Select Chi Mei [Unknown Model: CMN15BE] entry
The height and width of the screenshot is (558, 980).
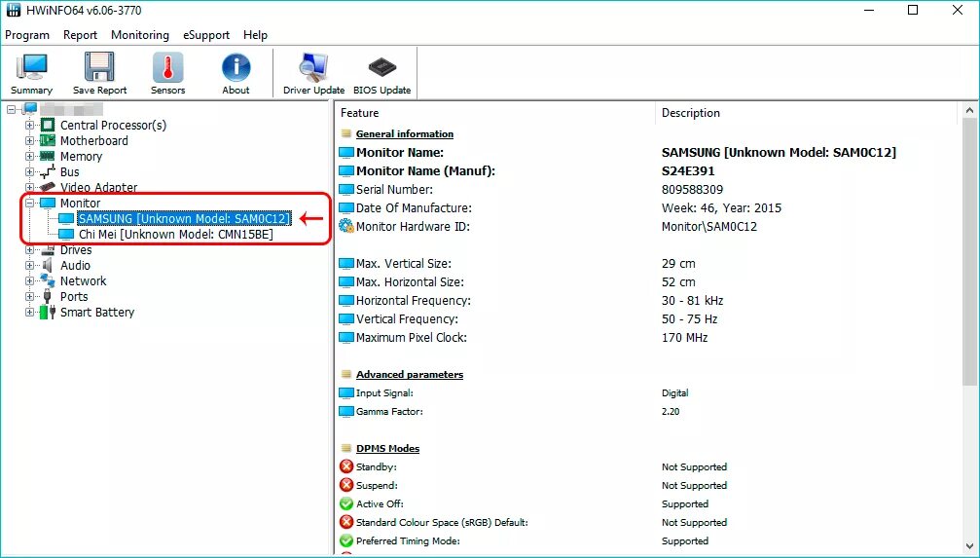[175, 235]
